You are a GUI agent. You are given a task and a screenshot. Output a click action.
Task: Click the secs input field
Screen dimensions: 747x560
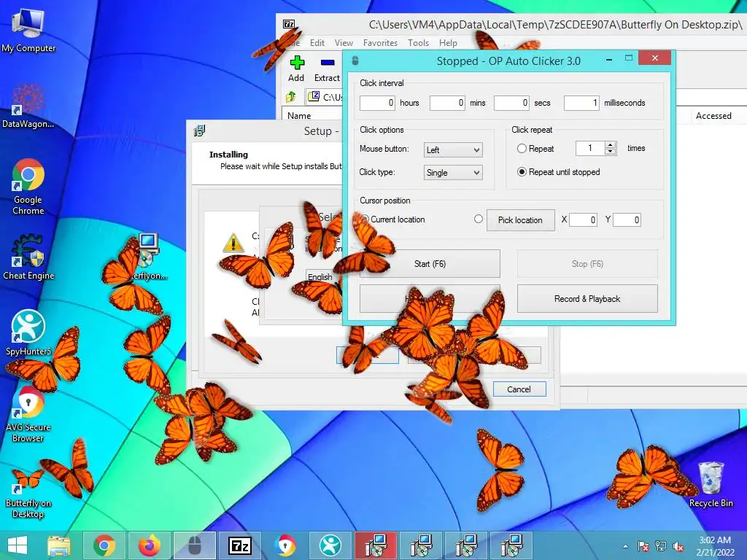(511, 103)
